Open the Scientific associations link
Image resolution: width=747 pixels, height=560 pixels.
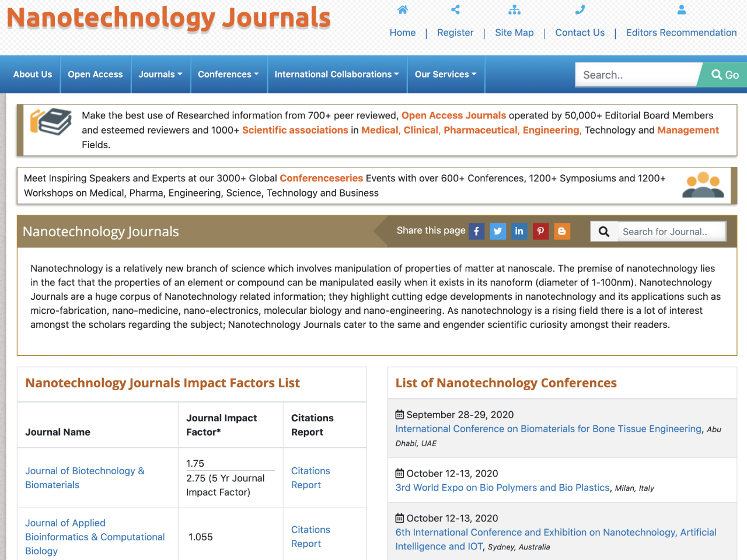pos(295,130)
